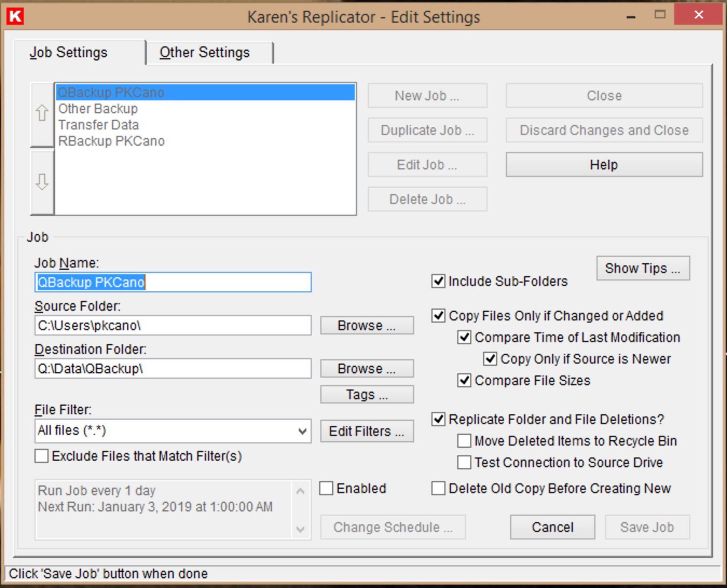
Task: Click the Tags button
Action: 367,394
